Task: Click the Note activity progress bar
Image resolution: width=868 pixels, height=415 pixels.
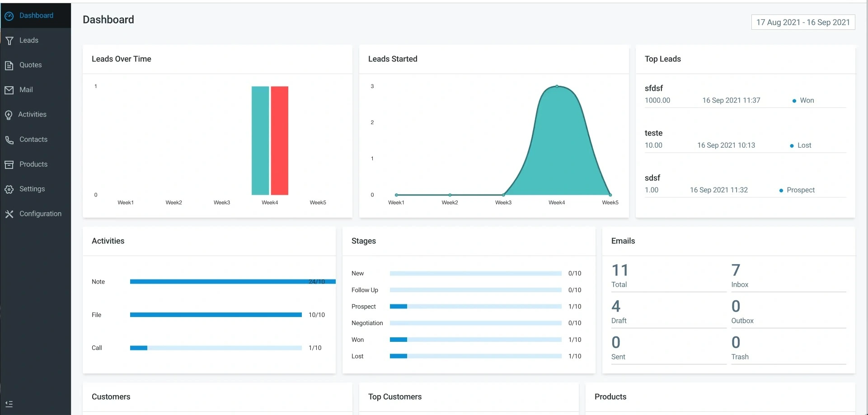Action: point(233,281)
